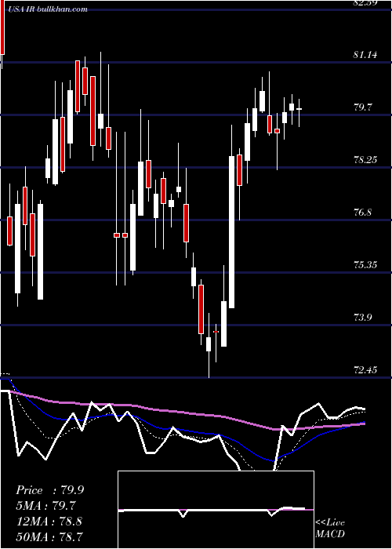392x549 pixels.
Task: Click the lowest candle wick touching 72.45
Action: [209, 346]
